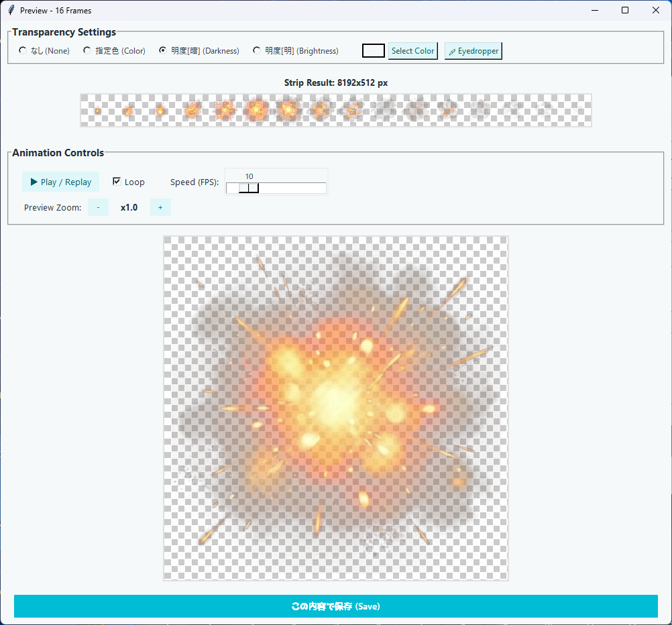672x625 pixels.
Task: Choose the 明度[暗] (Darkness) option
Action: pyautogui.click(x=162, y=50)
